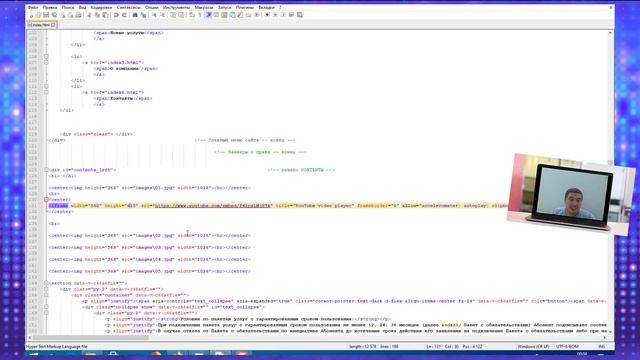
Task: Click the Open file toolbar icon
Action: [38, 15]
